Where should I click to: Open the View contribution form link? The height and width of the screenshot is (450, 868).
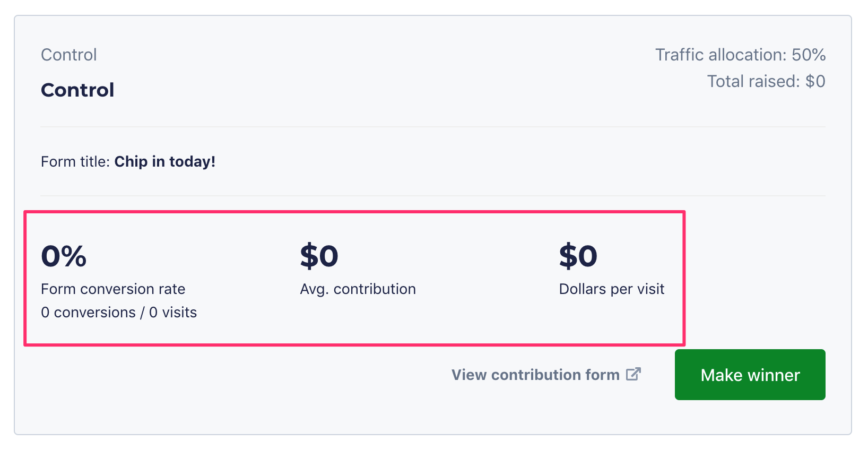[x=535, y=375]
